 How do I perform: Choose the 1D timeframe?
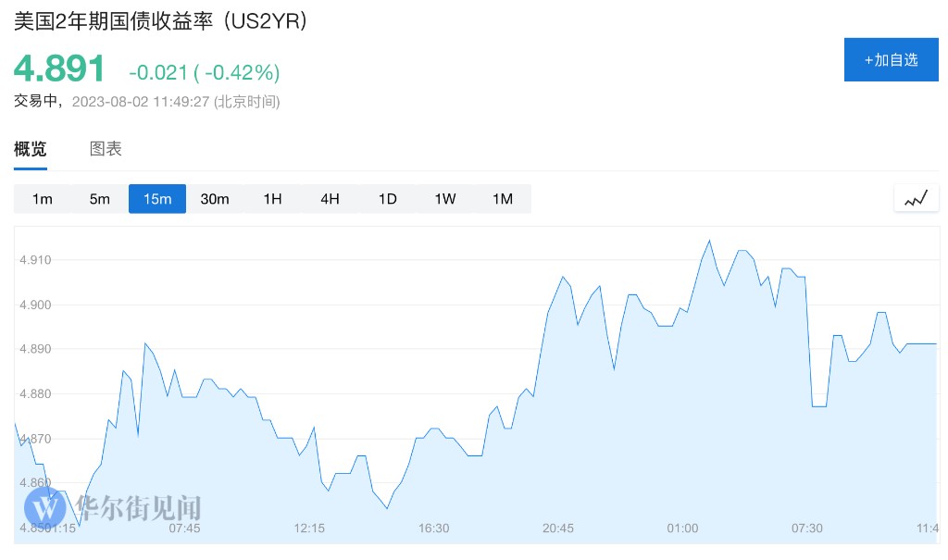click(387, 199)
